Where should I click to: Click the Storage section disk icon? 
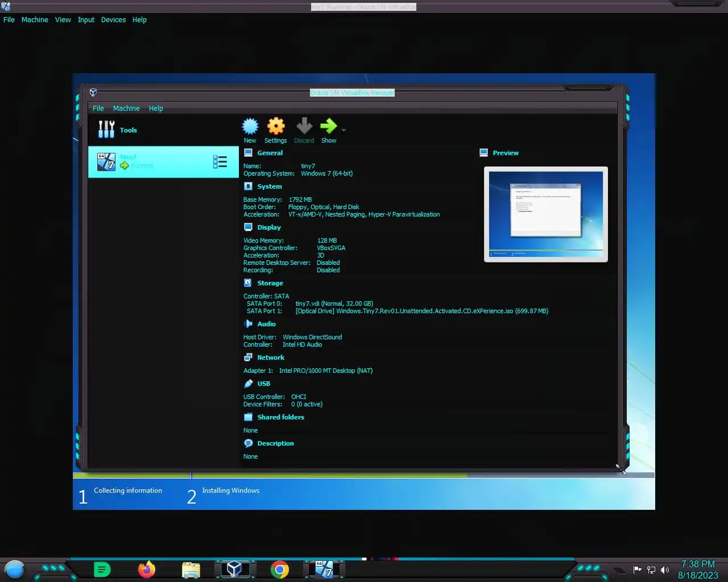[248, 283]
